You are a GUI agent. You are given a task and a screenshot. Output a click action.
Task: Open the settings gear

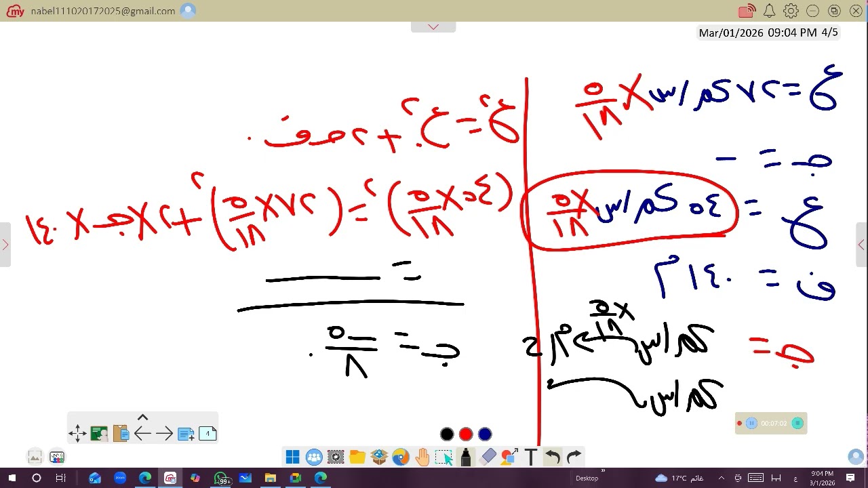tap(791, 11)
